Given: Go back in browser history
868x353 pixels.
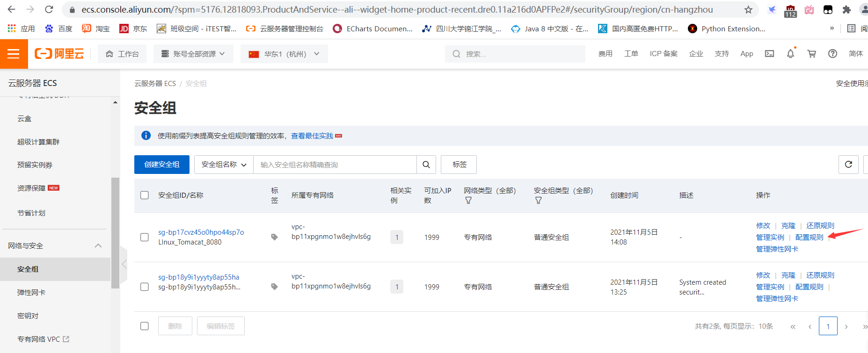Looking at the screenshot, I should [12, 9].
